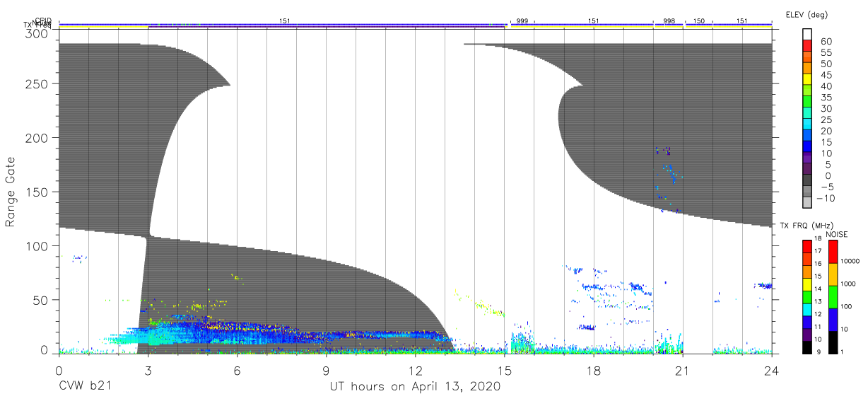Click the '100' tick on Range Gate axis
This screenshot has width=868, height=401.
coord(38,245)
